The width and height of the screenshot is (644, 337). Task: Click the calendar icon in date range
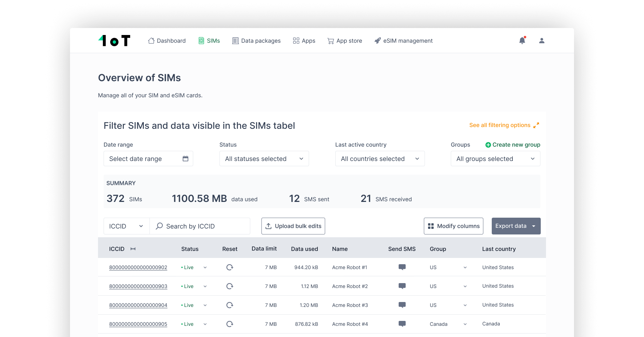point(185,159)
